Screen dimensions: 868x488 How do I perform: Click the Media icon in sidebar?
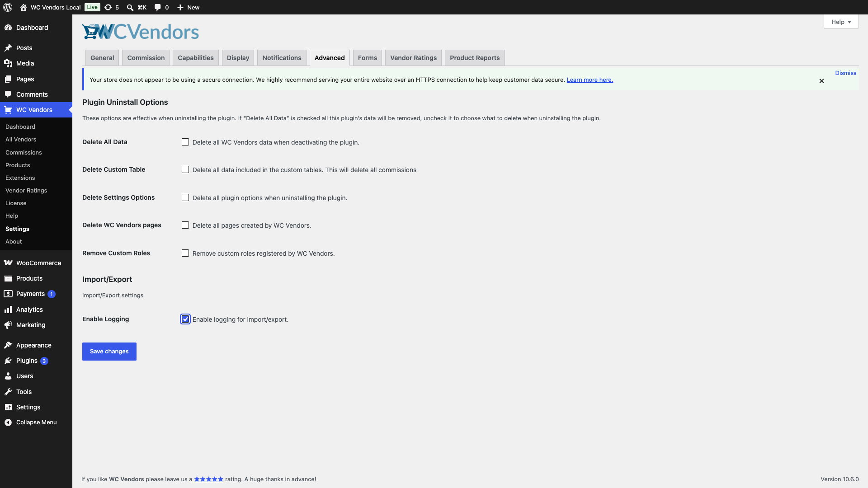[x=8, y=63]
